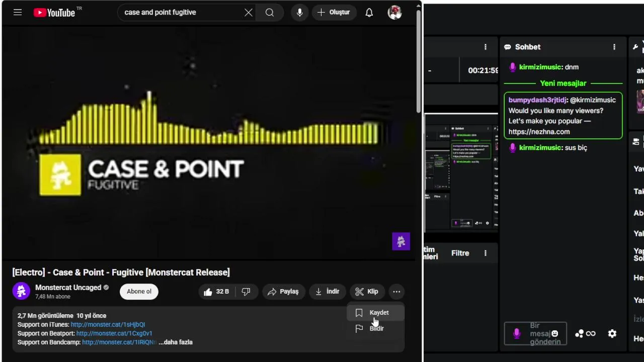The image size is (644, 362).
Task: Open the Monstercat Uncaged channel name
Action: point(68,288)
